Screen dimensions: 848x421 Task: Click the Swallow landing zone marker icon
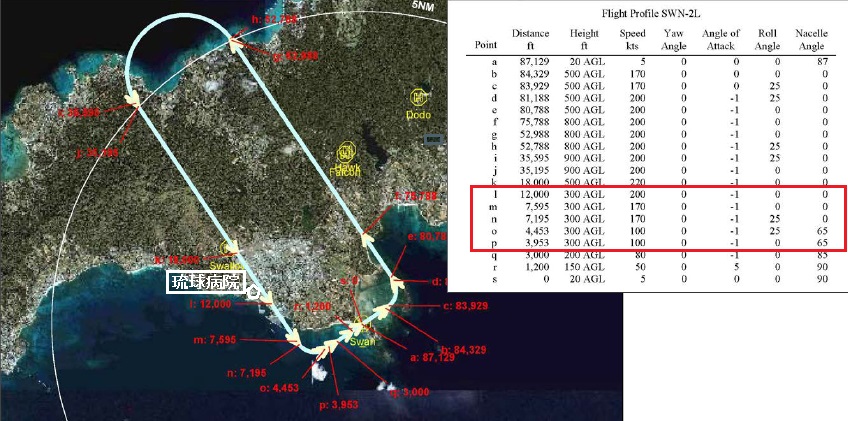tap(226, 248)
